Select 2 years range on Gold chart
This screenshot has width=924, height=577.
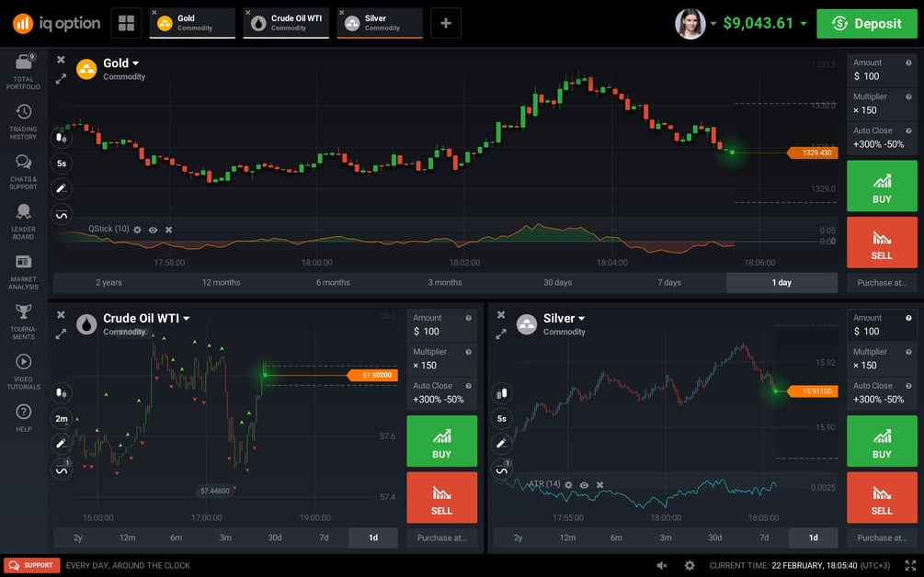109,283
